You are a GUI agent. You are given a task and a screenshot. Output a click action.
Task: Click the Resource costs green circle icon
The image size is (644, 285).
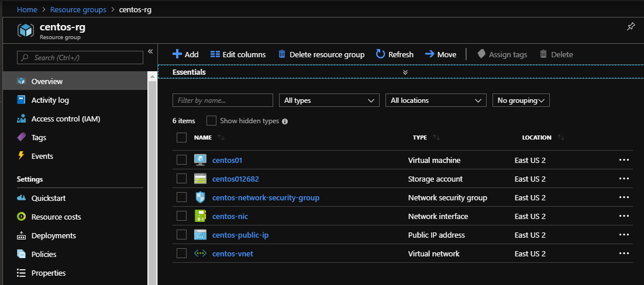tap(22, 217)
